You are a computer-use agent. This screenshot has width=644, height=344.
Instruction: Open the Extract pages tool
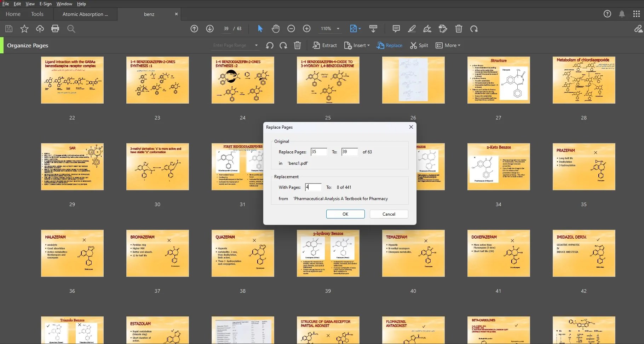click(x=324, y=45)
